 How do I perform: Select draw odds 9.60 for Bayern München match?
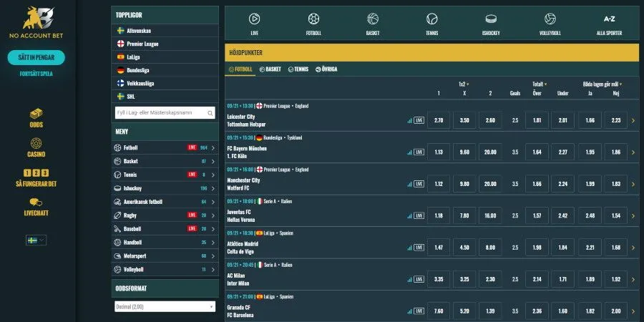click(464, 152)
